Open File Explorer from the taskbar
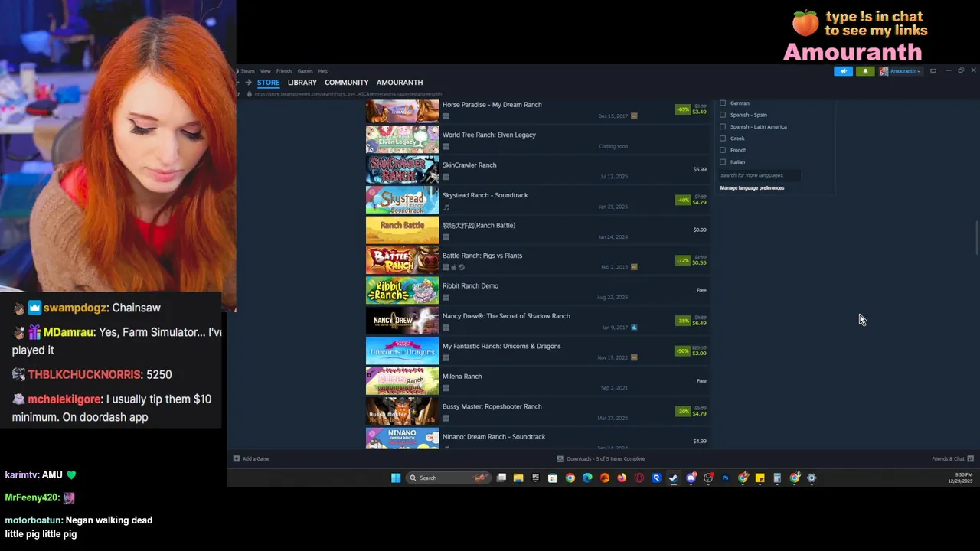980x551 pixels. 518,478
